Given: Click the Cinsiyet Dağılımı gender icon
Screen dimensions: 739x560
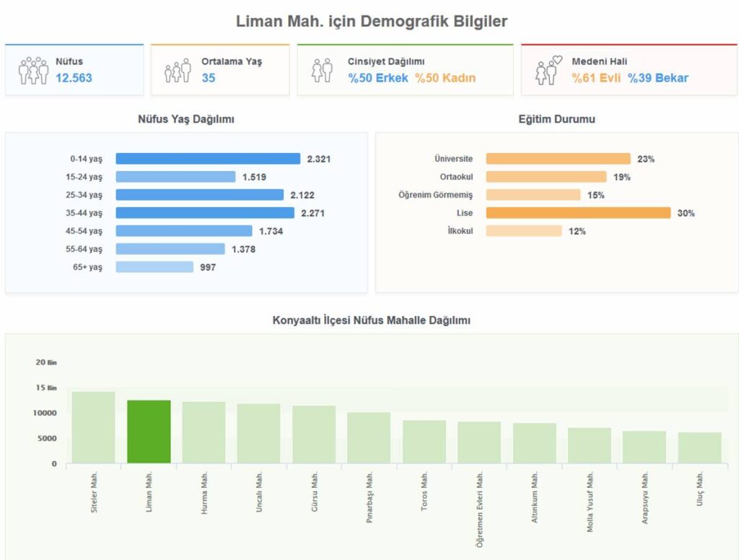Looking at the screenshot, I should pos(322,71).
